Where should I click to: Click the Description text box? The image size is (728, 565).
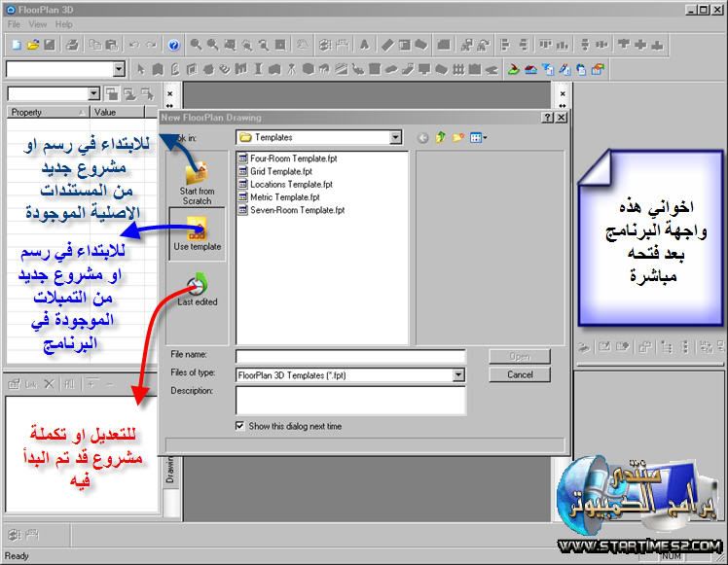pyautogui.click(x=350, y=401)
